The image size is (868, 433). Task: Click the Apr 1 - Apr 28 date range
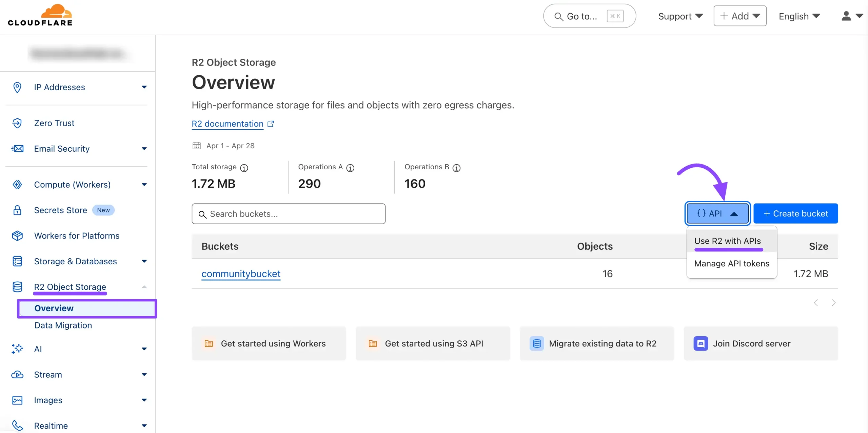(230, 146)
